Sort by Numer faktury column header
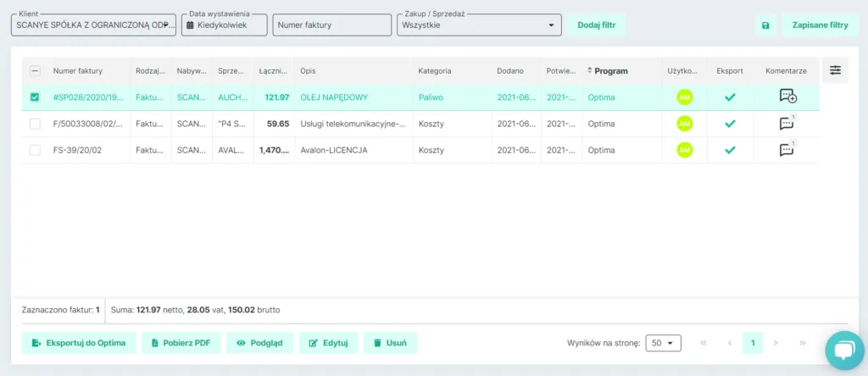Image resolution: width=868 pixels, height=376 pixels. click(x=77, y=71)
